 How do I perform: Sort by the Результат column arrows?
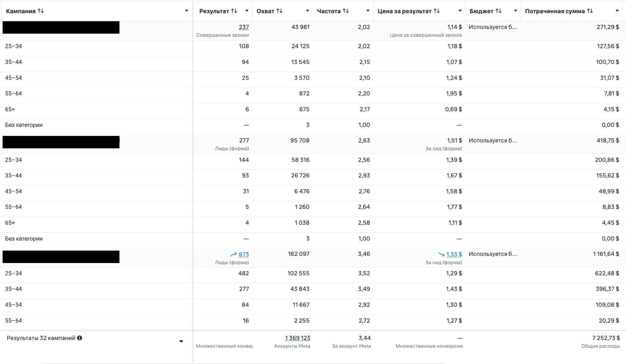click(x=234, y=11)
